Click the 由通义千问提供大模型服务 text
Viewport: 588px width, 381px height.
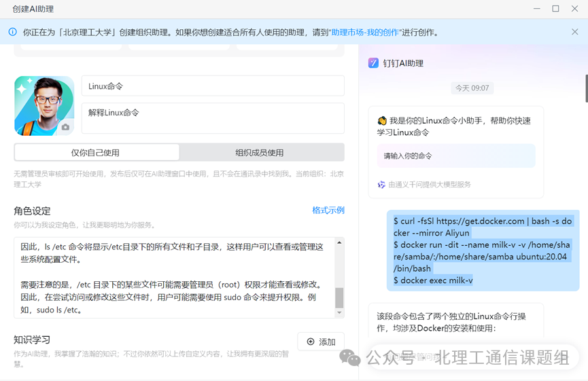[x=430, y=184]
